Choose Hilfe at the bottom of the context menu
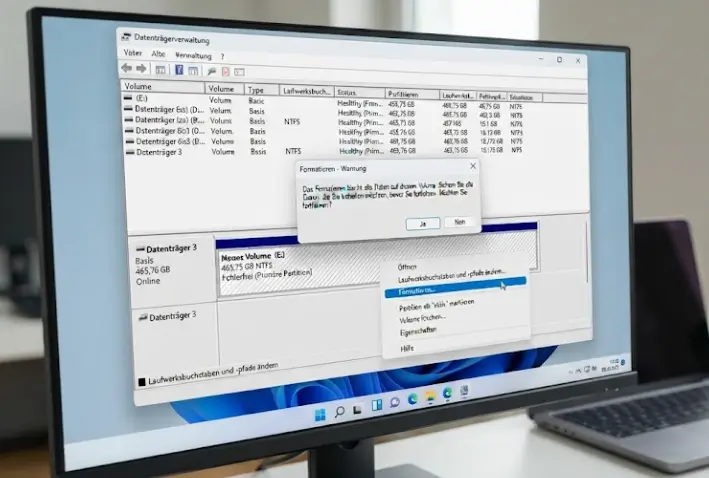 pyautogui.click(x=407, y=348)
